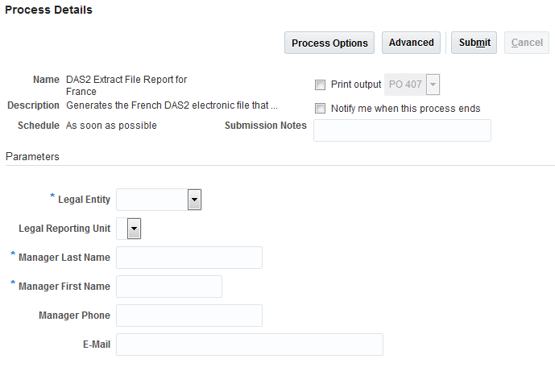This screenshot has width=555, height=392.
Task: Open the Process Options dialog
Action: click(x=329, y=43)
